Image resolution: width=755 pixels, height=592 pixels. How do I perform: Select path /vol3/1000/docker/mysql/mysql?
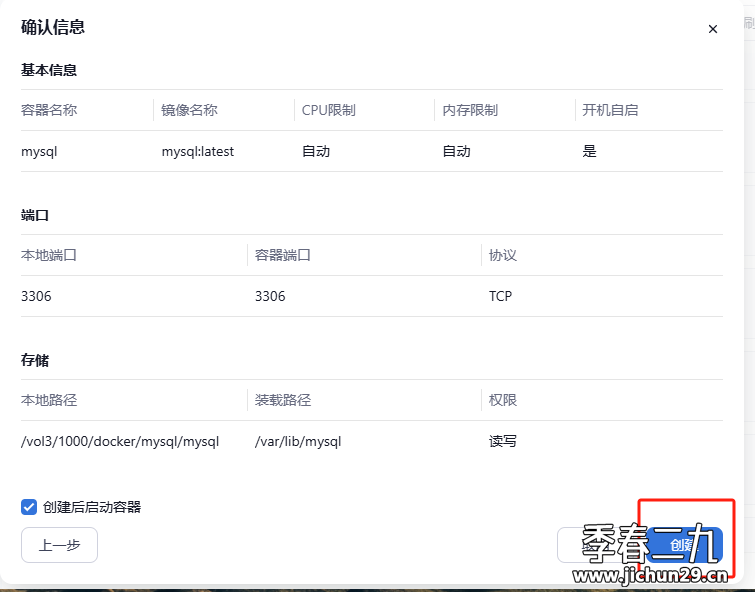tap(120, 441)
